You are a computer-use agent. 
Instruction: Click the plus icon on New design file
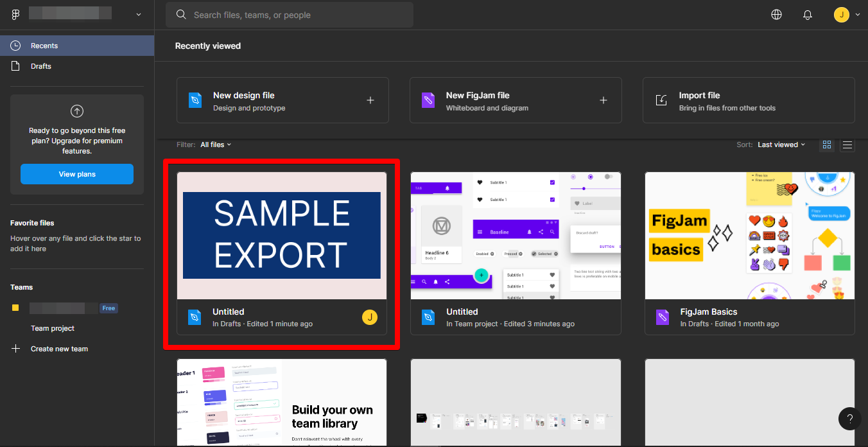pyautogui.click(x=370, y=100)
